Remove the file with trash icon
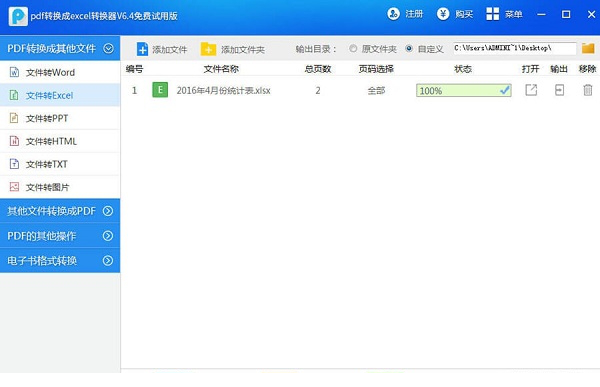The image size is (600, 387). [x=588, y=90]
